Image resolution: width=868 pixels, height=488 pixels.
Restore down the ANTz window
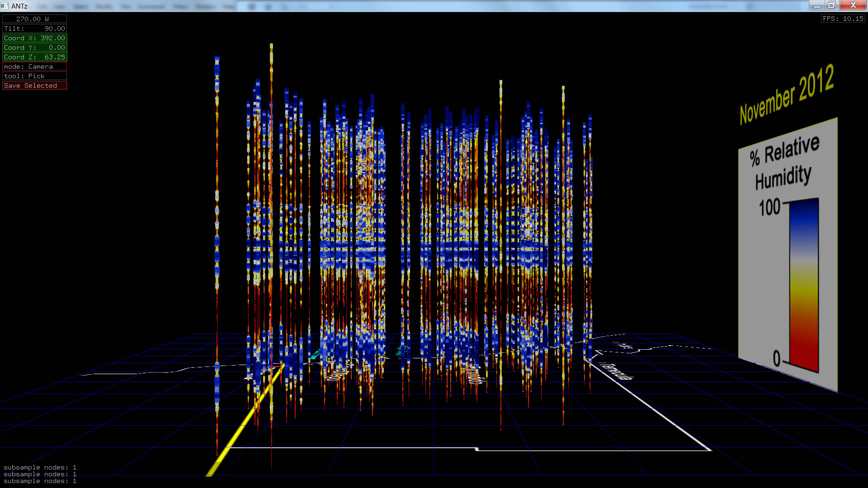[831, 5]
